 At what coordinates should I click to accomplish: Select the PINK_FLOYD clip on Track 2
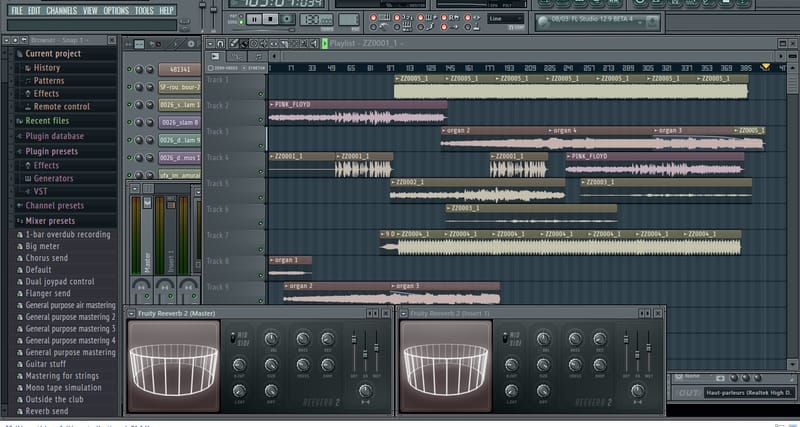click(x=358, y=112)
